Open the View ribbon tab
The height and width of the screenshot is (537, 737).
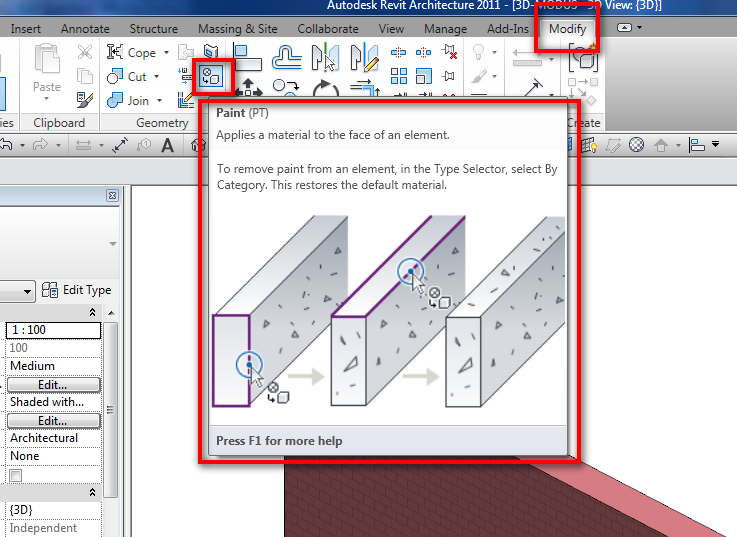[391, 29]
